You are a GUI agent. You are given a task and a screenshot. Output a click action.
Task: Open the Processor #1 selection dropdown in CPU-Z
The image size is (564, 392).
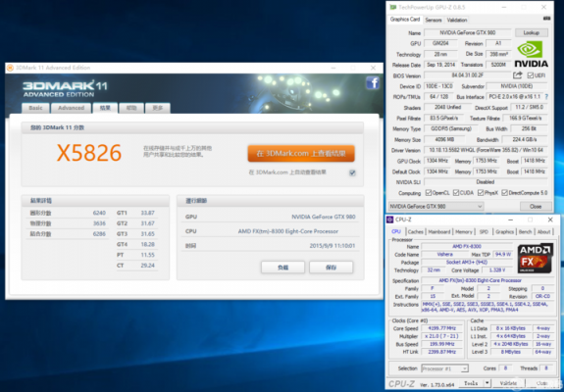pos(444,368)
